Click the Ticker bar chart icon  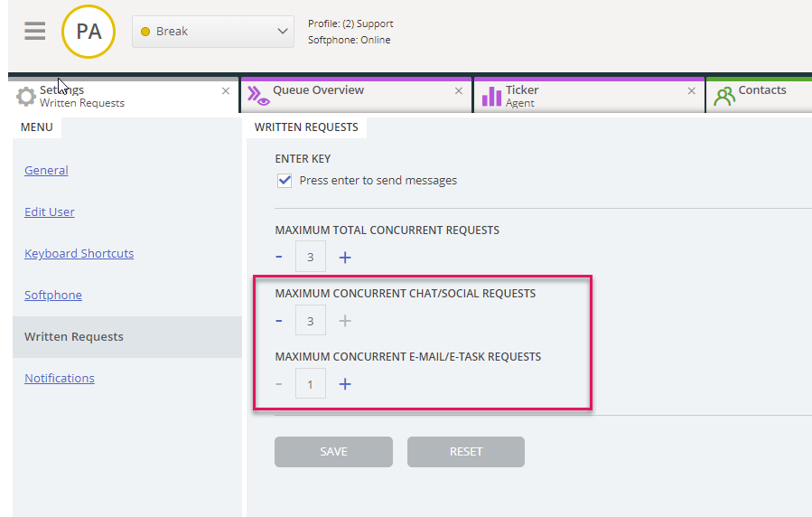(491, 96)
